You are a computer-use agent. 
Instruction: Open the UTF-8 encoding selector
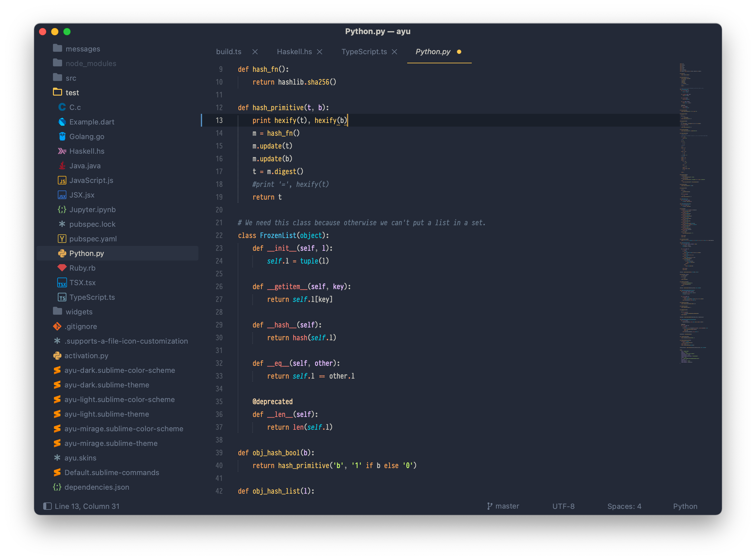coord(563,506)
